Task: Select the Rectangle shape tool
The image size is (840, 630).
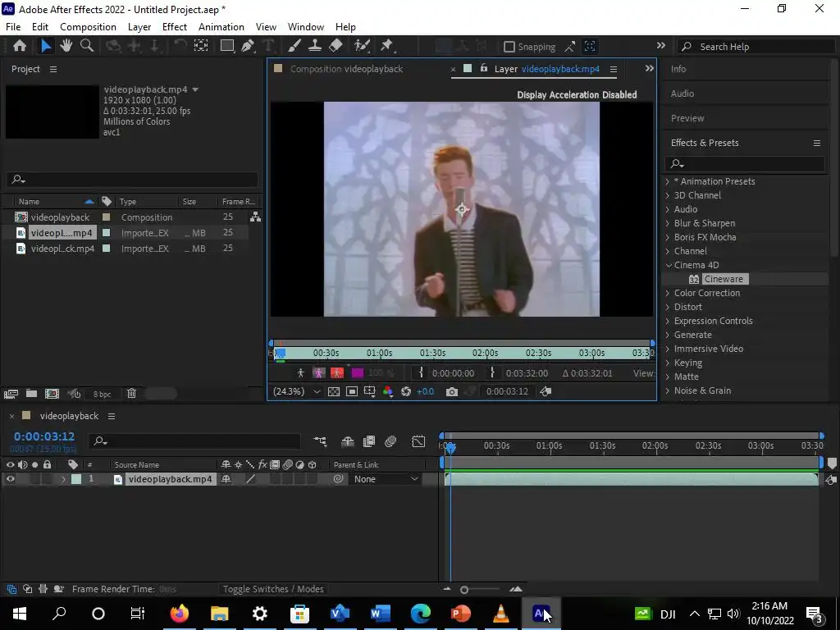Action: 228,46
